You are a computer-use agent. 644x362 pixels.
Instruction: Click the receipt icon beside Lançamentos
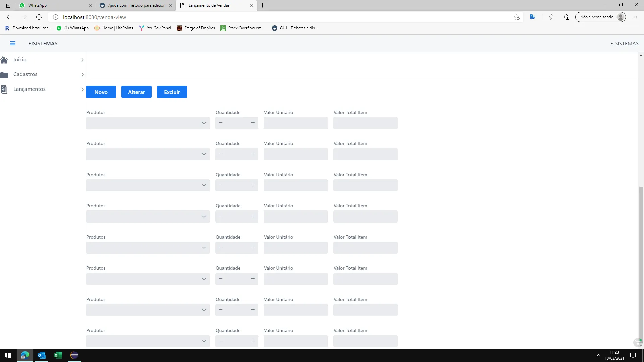4,89
